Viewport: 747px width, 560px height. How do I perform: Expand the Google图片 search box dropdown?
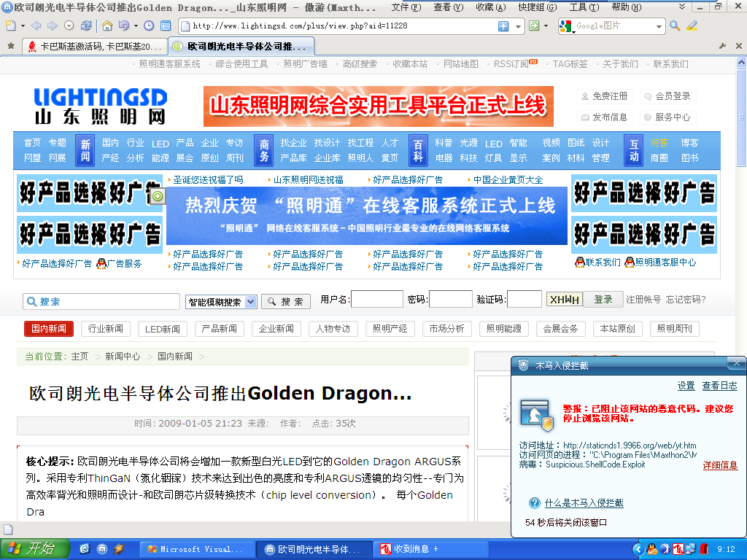(659, 26)
